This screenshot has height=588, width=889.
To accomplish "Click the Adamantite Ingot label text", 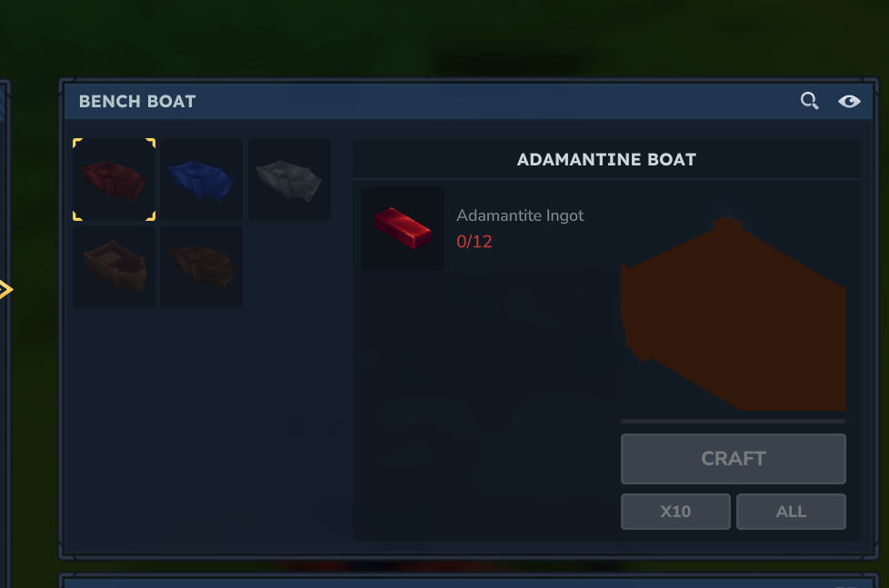I will (520, 215).
